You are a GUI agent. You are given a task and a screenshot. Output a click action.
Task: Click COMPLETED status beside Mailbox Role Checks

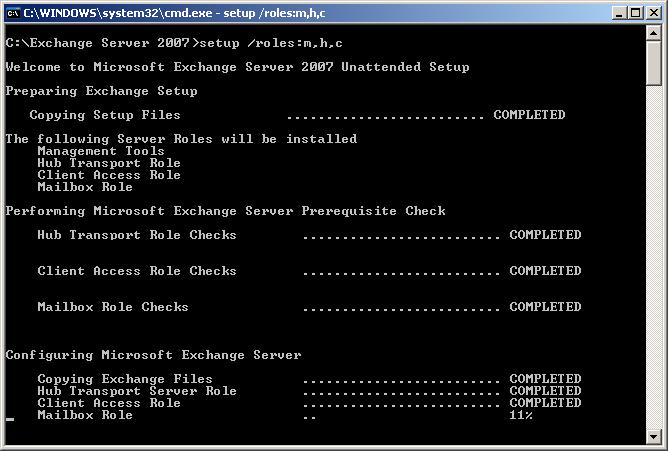coord(545,307)
